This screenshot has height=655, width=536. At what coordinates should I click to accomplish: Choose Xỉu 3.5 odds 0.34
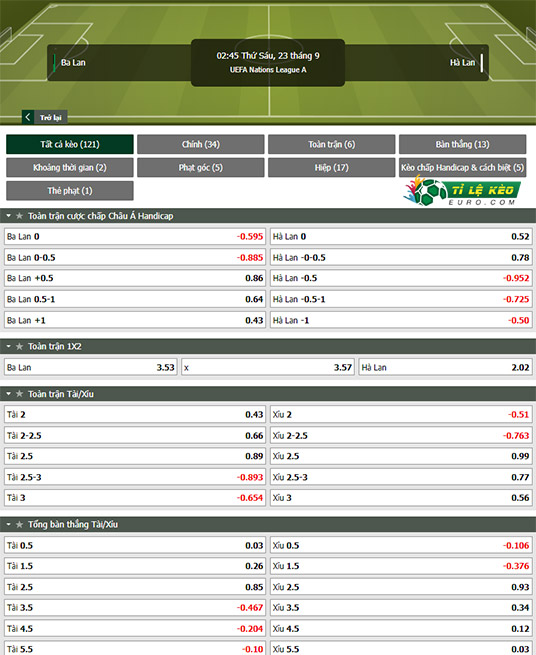pos(401,608)
